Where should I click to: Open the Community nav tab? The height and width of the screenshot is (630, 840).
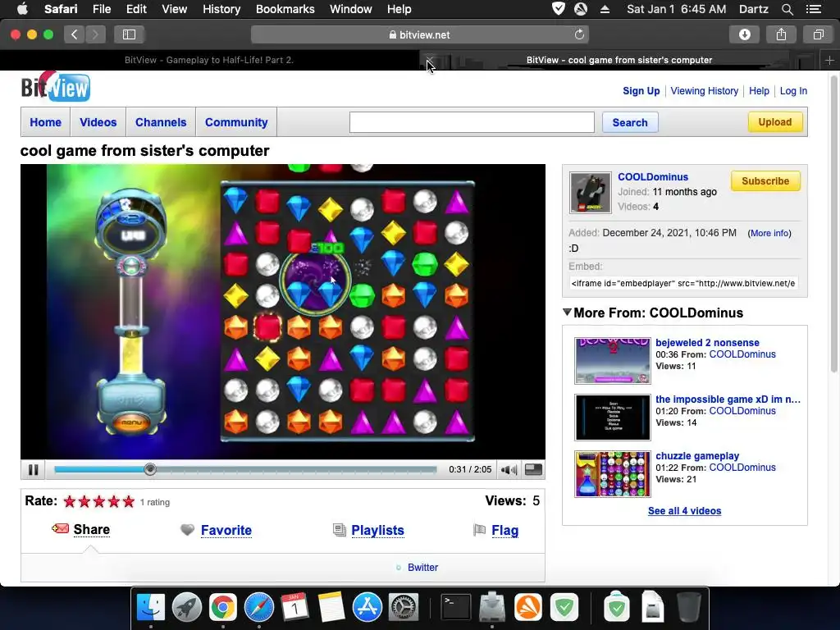click(x=236, y=122)
